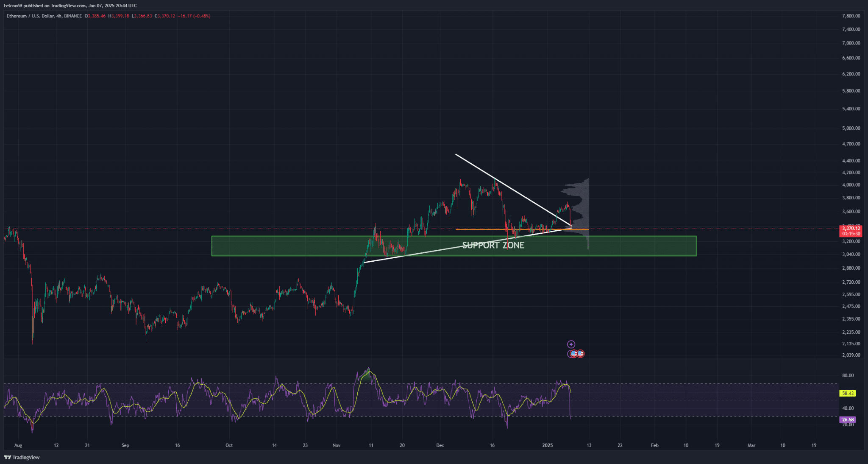The height and width of the screenshot is (464, 868).
Task: Click the 6,200.00 price axis label
Action: pyautogui.click(x=851, y=74)
